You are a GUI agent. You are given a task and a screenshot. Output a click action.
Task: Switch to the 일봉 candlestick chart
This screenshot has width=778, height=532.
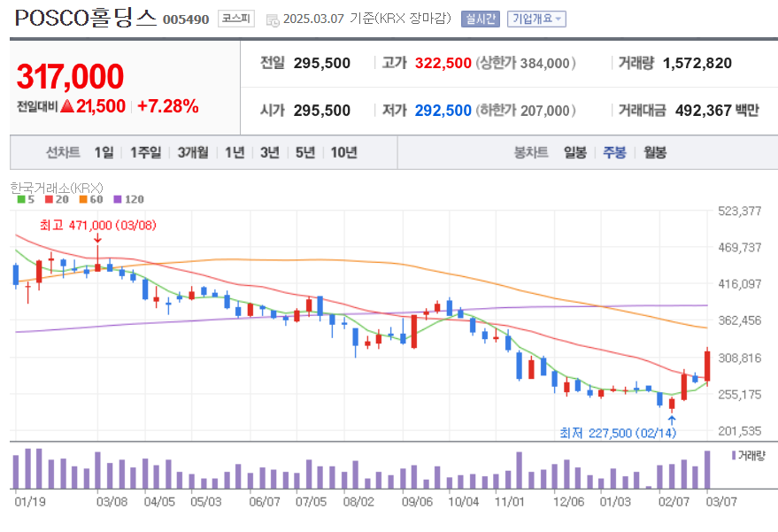[575, 152]
